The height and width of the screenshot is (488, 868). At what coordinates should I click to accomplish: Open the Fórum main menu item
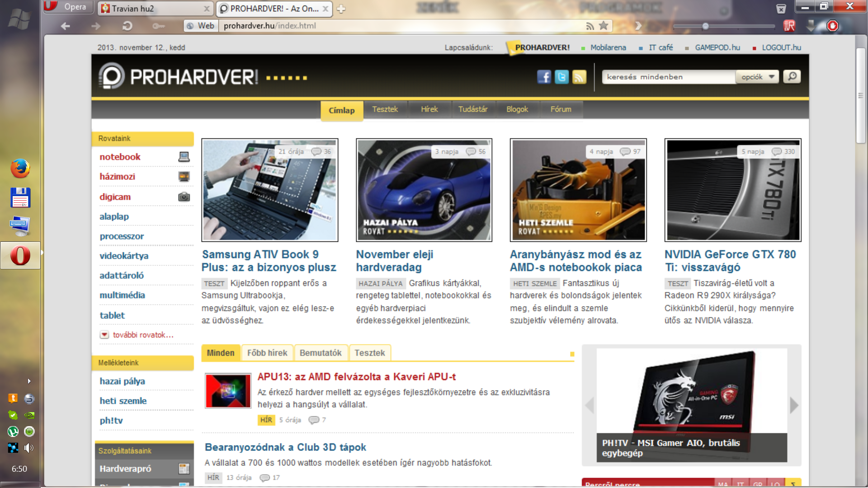pyautogui.click(x=561, y=109)
